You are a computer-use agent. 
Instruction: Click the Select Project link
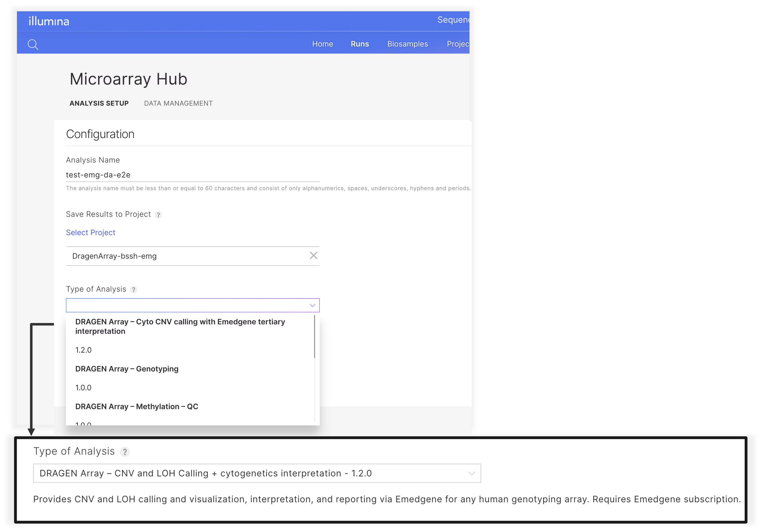pos(91,232)
